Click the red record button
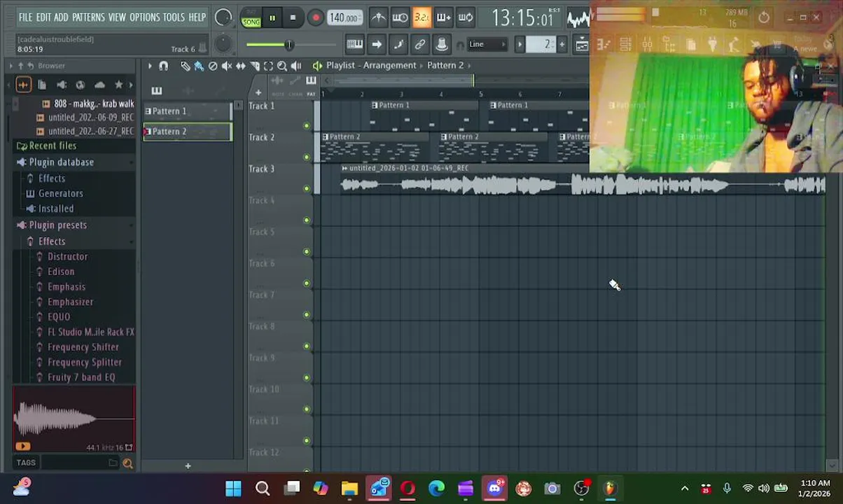Image resolution: width=843 pixels, height=504 pixels. click(316, 18)
